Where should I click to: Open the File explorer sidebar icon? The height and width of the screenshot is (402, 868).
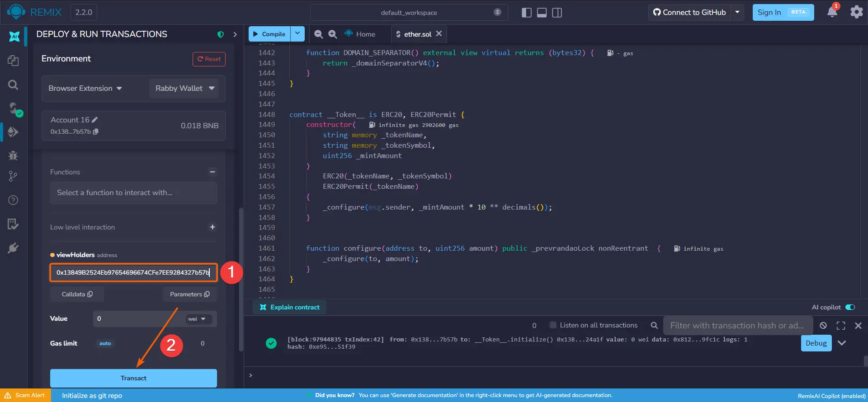pos(13,61)
